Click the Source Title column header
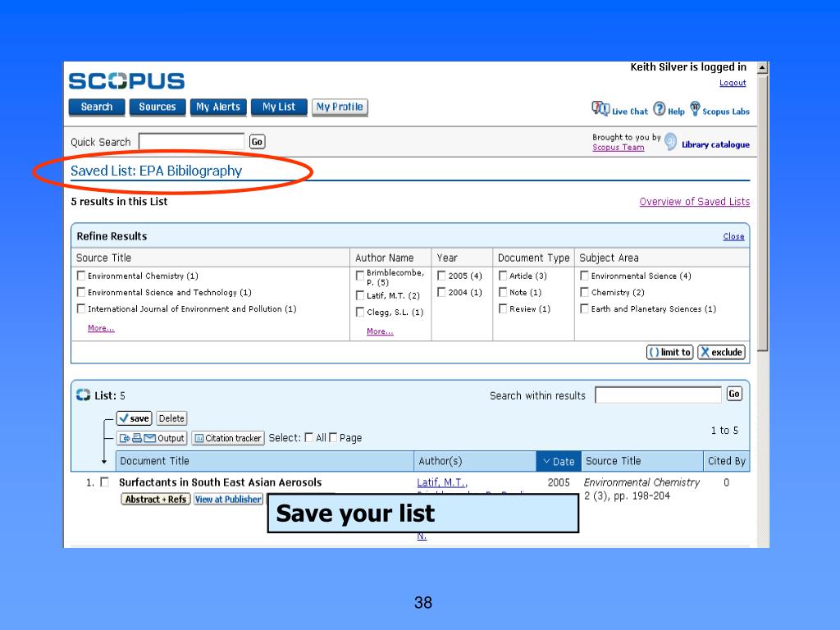This screenshot has height=630, width=840. (641, 461)
